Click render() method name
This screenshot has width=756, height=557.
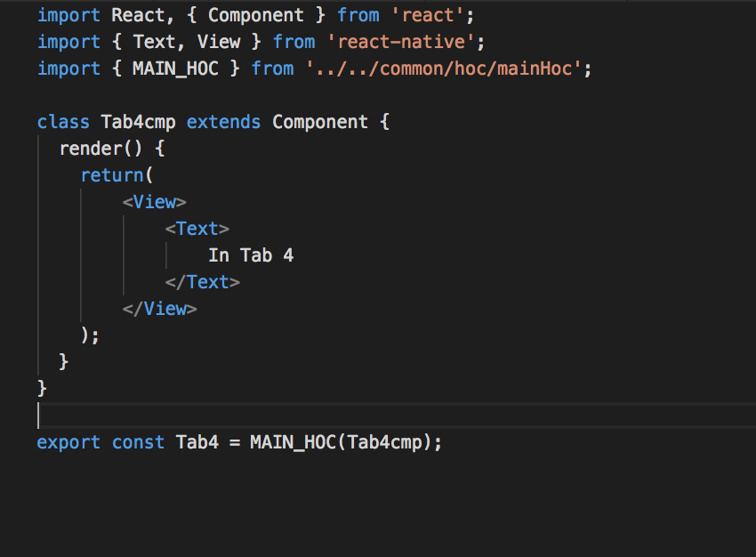[x=101, y=149]
